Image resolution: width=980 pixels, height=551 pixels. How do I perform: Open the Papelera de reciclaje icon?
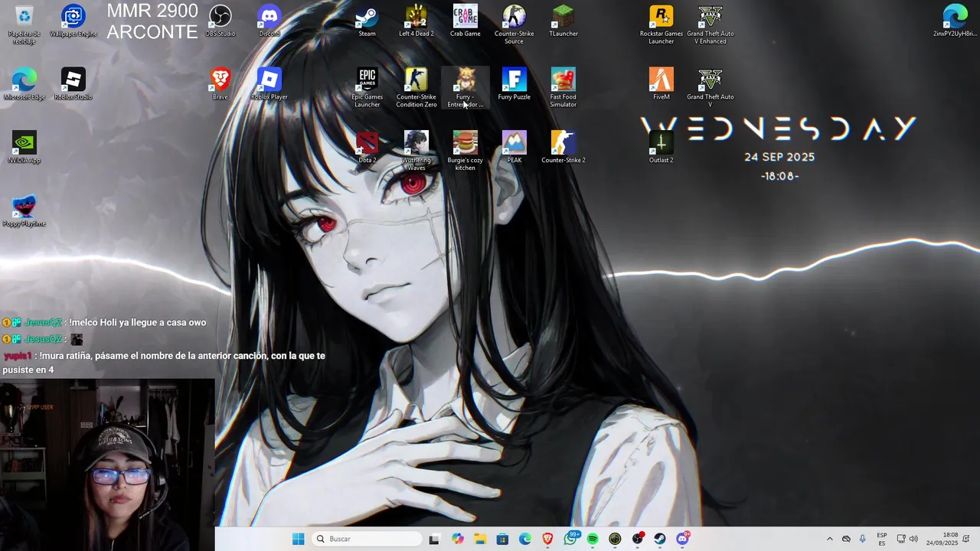point(24,24)
